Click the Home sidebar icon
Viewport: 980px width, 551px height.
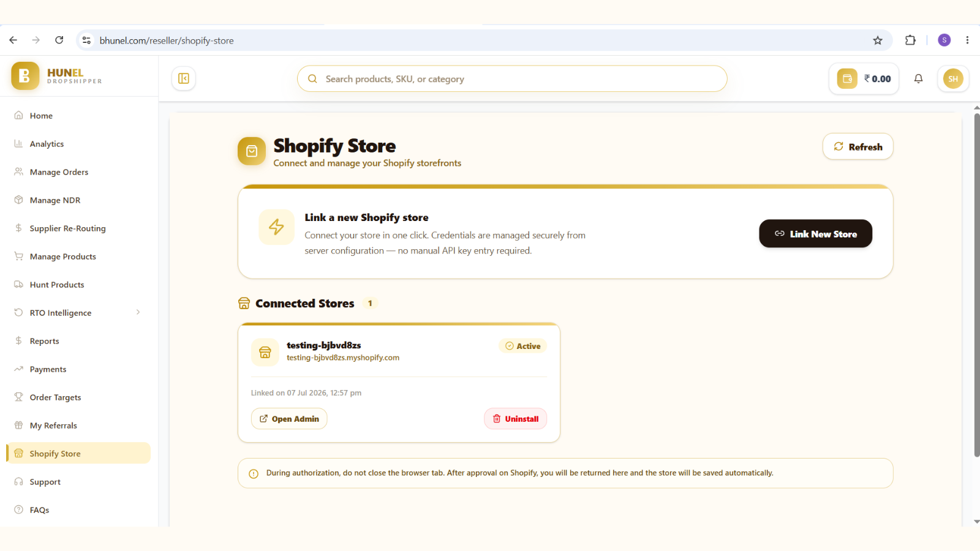coord(18,115)
